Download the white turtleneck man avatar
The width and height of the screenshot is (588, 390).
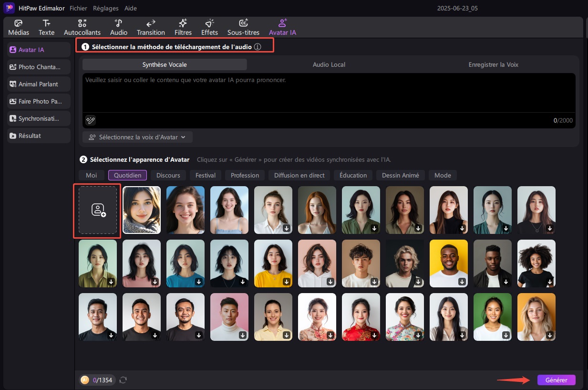coord(243,336)
